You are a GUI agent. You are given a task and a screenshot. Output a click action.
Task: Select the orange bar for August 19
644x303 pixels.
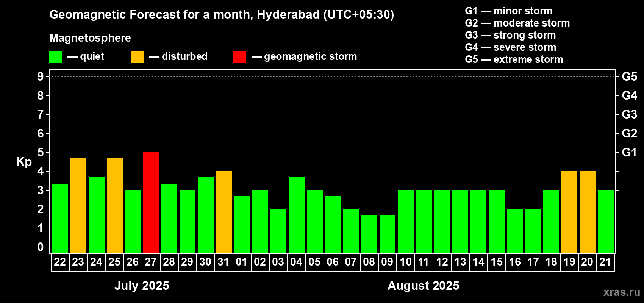569,212
